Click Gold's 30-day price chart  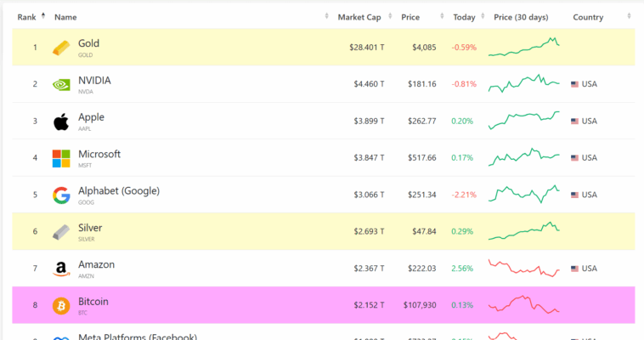pyautogui.click(x=523, y=47)
